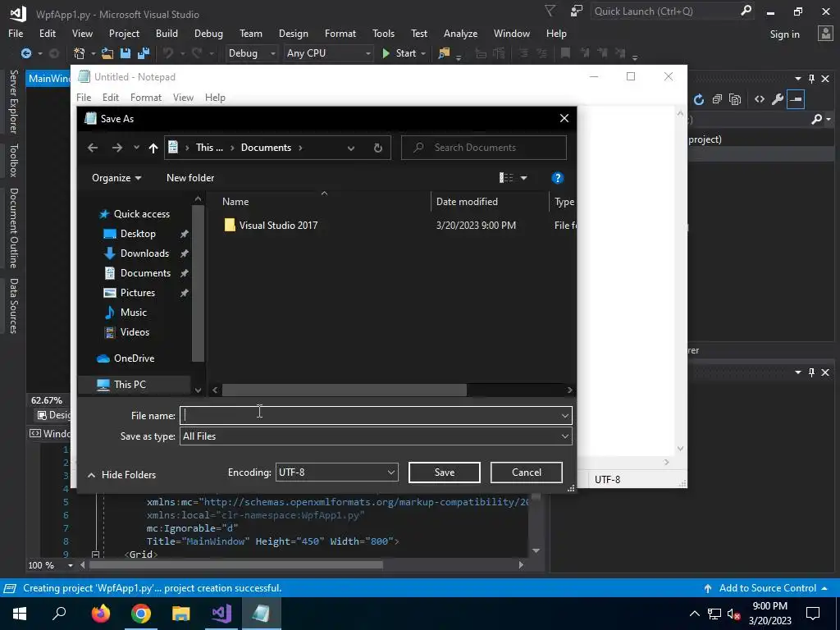Click the Documents breadcrumb in address bar
Viewport: 840px width, 630px height.
266,148
